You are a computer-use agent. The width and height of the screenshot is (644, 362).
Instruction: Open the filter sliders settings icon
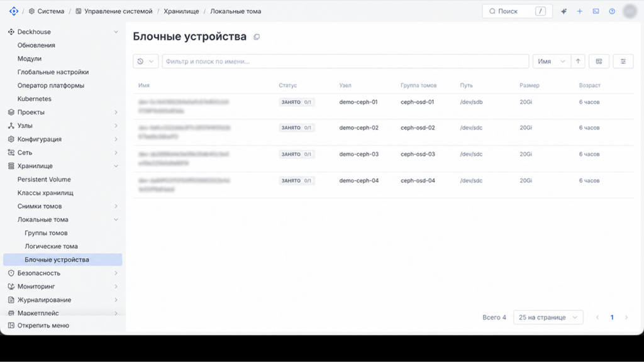pyautogui.click(x=623, y=61)
